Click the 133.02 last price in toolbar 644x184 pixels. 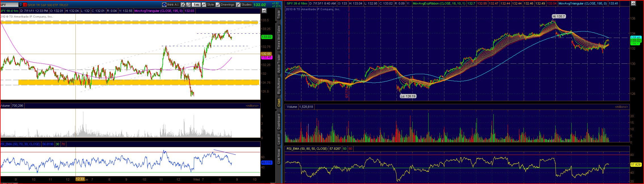260,5
